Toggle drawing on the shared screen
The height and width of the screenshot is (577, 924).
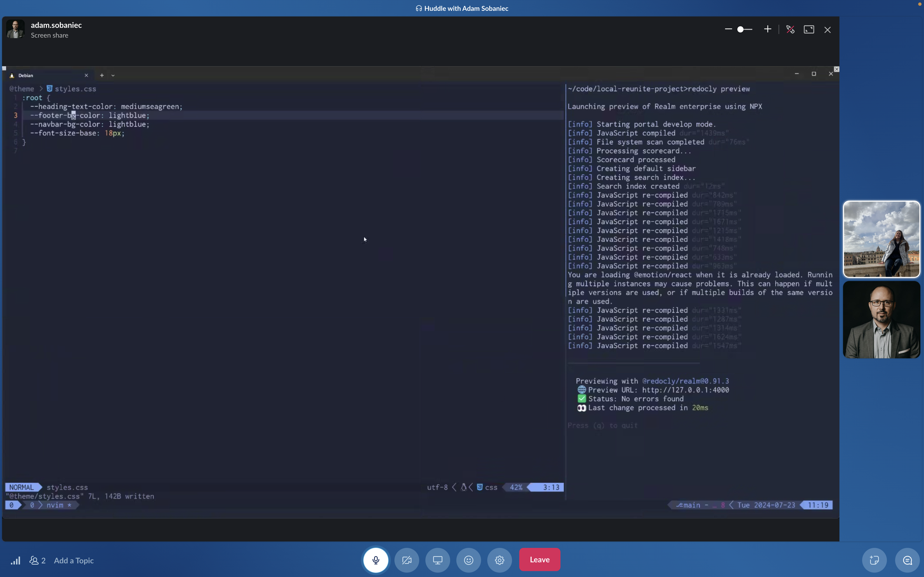click(x=790, y=29)
